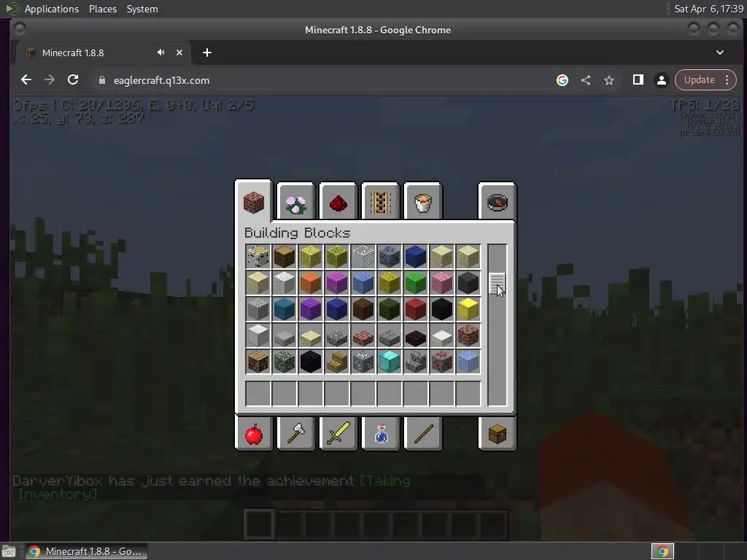Click the Minecraft 1.8.8 taskbar window button
The width and height of the screenshot is (747, 560).
[x=86, y=551]
